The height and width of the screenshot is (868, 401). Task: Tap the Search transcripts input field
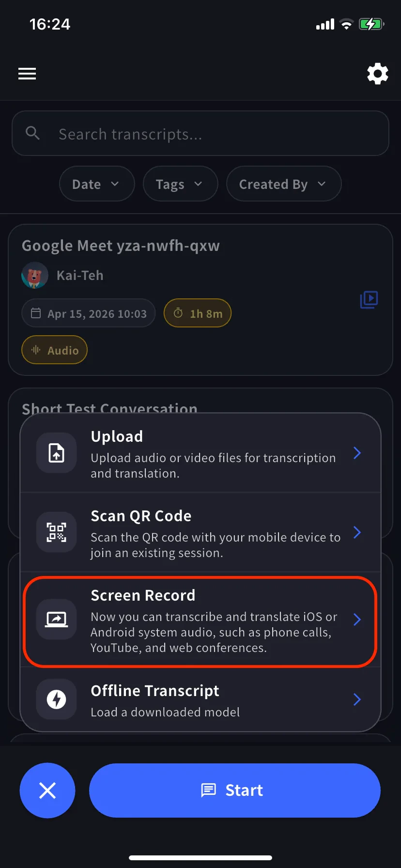200,133
